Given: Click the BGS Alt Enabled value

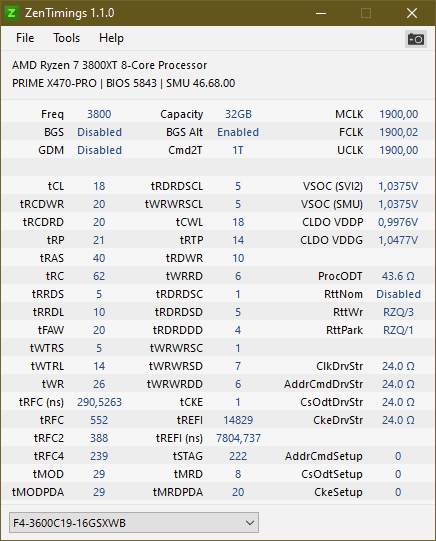Looking at the screenshot, I should click(238, 132).
